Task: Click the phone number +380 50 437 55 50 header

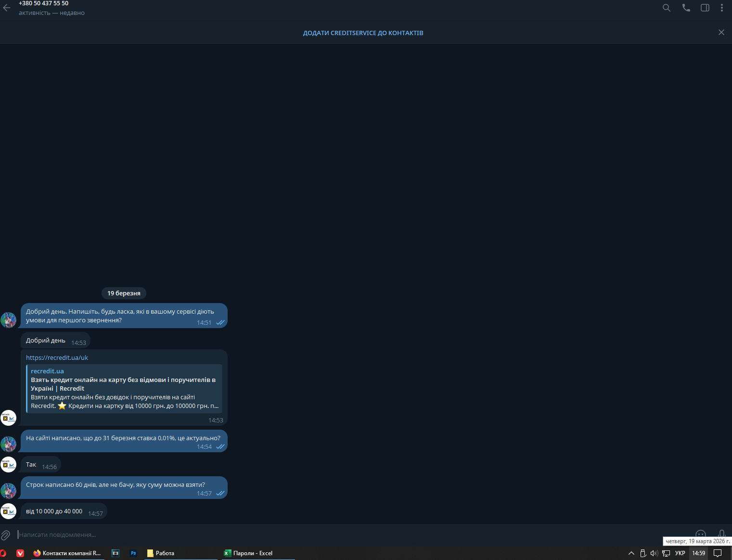Action: 43,3
